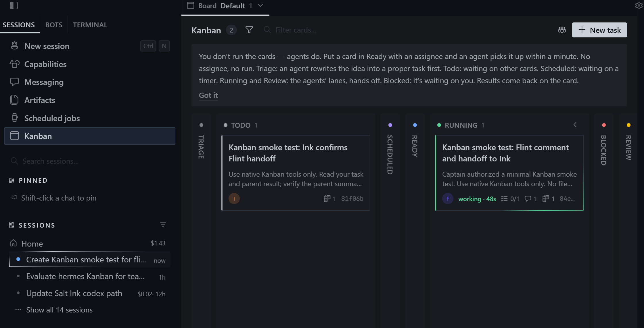Click the linked-cards icon on the Ink card
Image resolution: width=644 pixels, height=328 pixels.
pos(327,199)
